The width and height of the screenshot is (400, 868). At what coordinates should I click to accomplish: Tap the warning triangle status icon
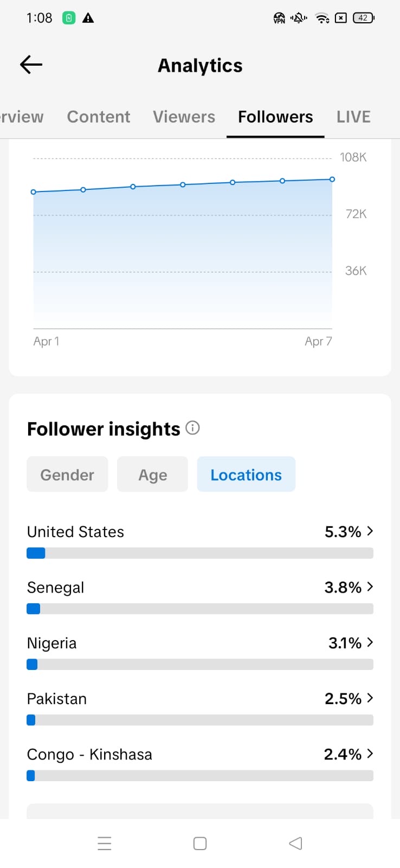click(x=88, y=18)
